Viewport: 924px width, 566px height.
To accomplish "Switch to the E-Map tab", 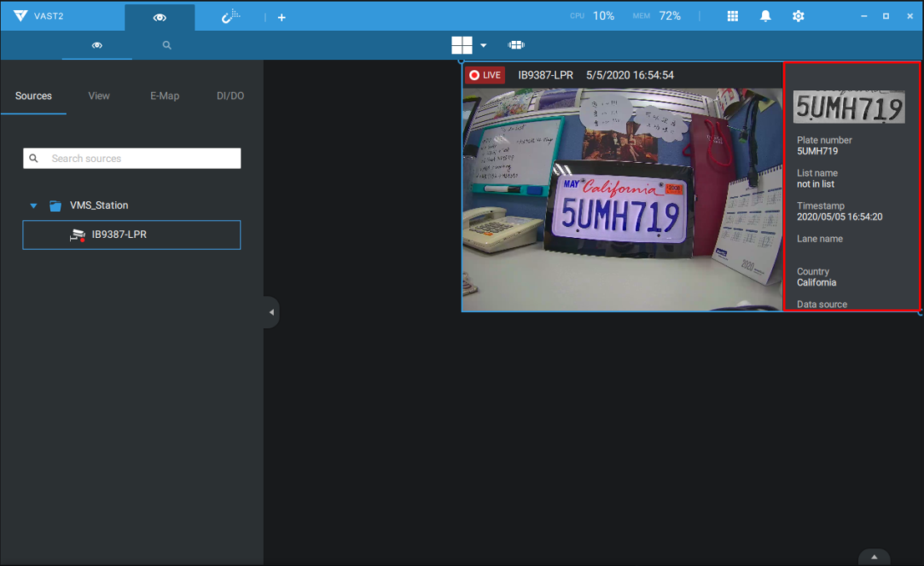I will pos(164,95).
